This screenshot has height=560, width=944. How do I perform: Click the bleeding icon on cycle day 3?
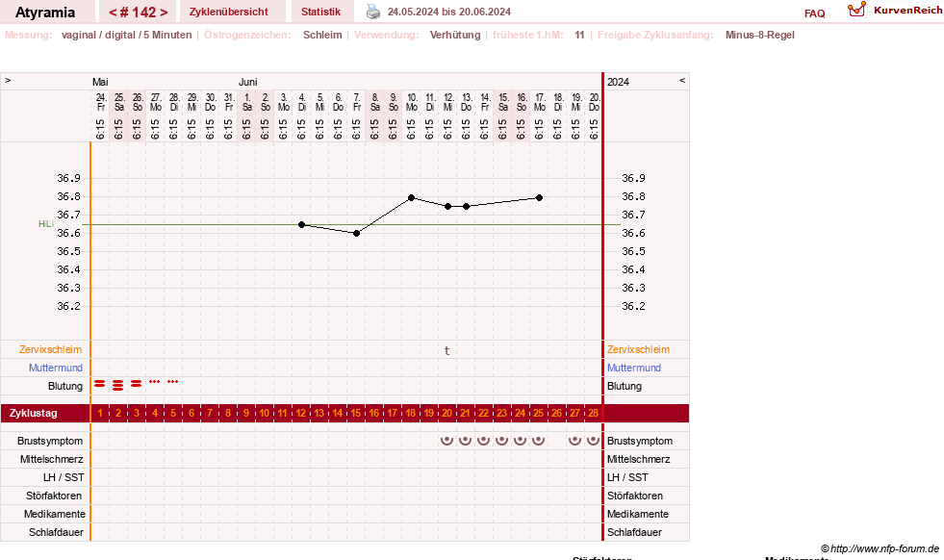pos(136,384)
